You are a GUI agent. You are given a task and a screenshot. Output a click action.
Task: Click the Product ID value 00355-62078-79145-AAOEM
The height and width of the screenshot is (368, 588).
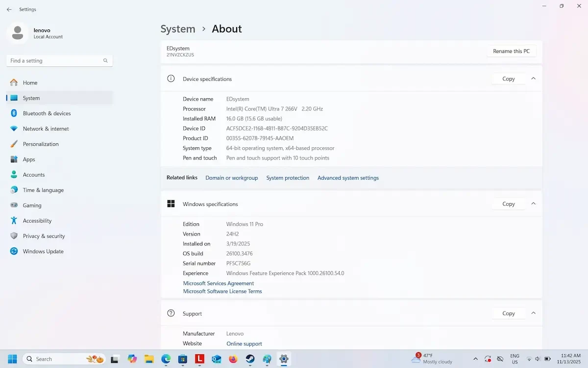(x=260, y=138)
